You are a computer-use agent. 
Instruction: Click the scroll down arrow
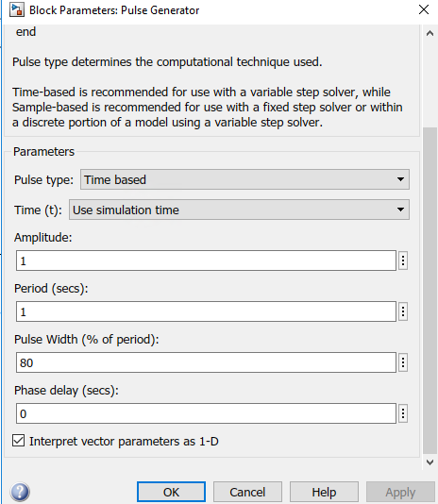pos(430,462)
